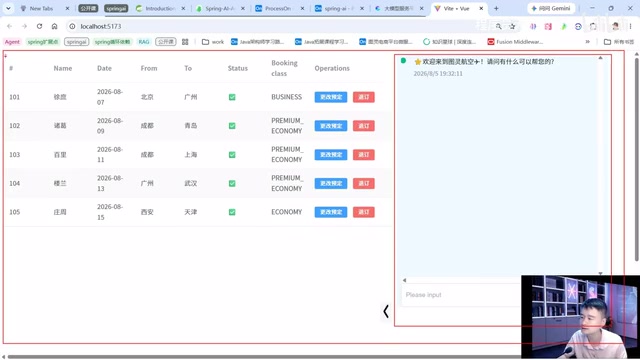Select the ECONOMY cell in row 105
This screenshot has height=360, width=640.
(287, 212)
